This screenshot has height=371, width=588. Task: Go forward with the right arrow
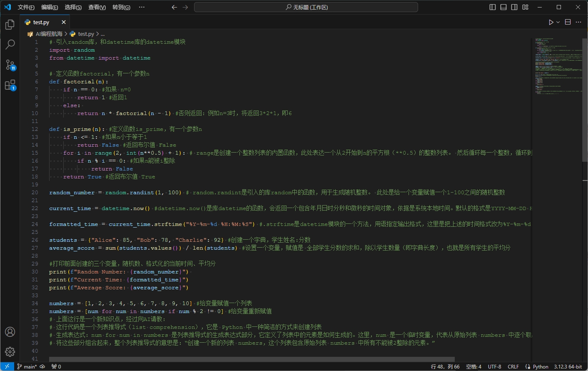click(x=185, y=7)
